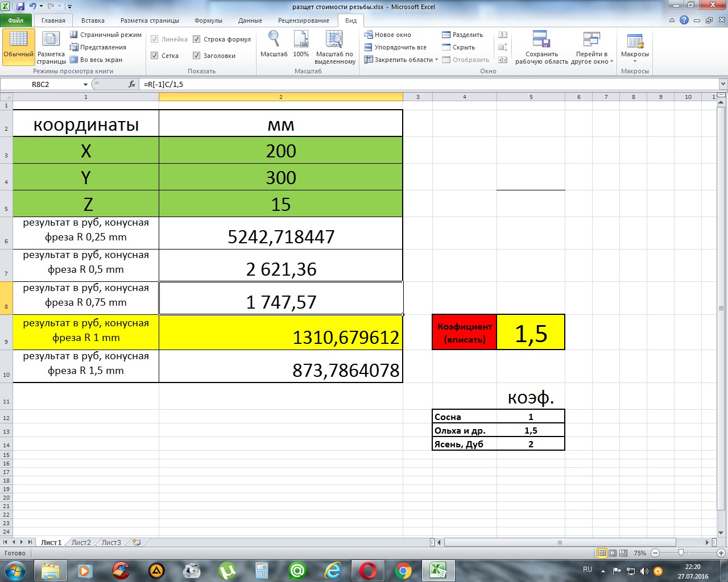Switch to Страничный режим

pyautogui.click(x=106, y=35)
